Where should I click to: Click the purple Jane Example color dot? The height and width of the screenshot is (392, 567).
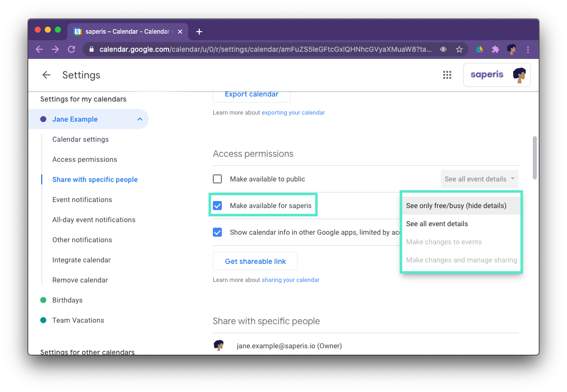click(x=43, y=119)
